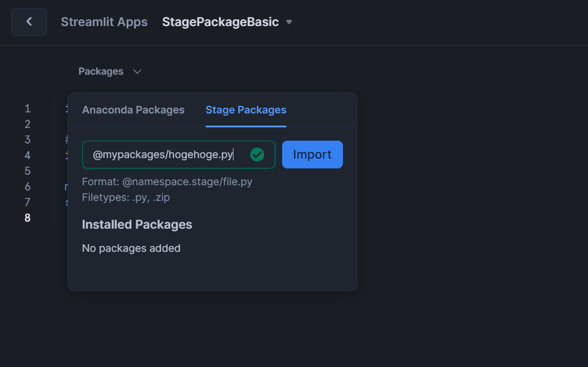
Task: Expand the Packages menu chevron
Action: point(137,72)
